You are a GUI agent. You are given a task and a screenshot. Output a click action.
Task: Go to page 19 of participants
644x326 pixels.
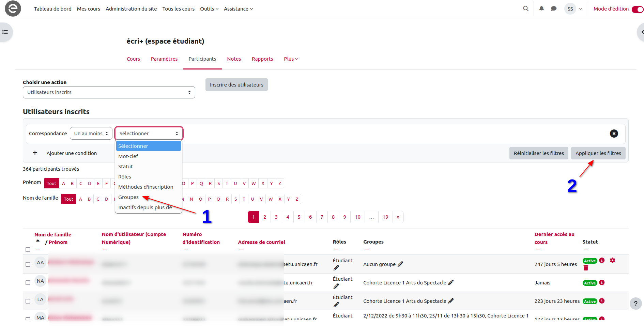click(x=385, y=217)
